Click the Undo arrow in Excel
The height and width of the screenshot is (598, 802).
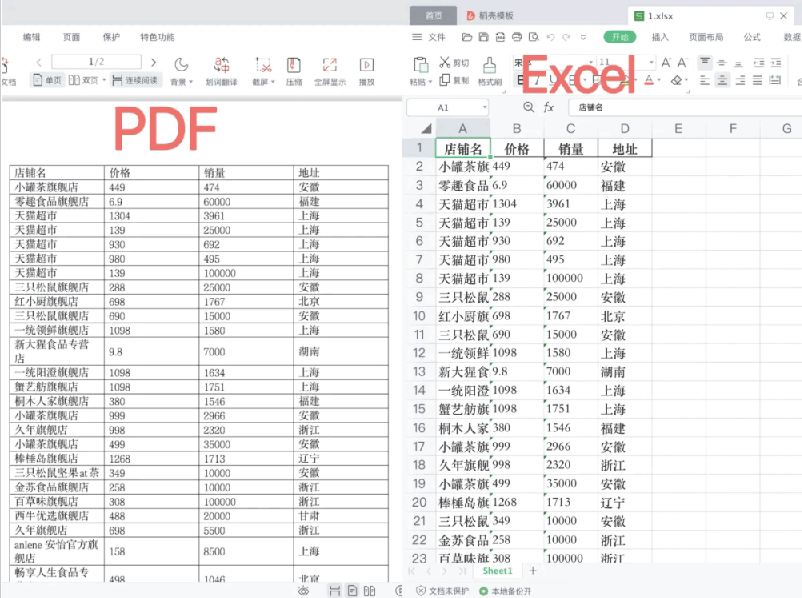[x=550, y=37]
